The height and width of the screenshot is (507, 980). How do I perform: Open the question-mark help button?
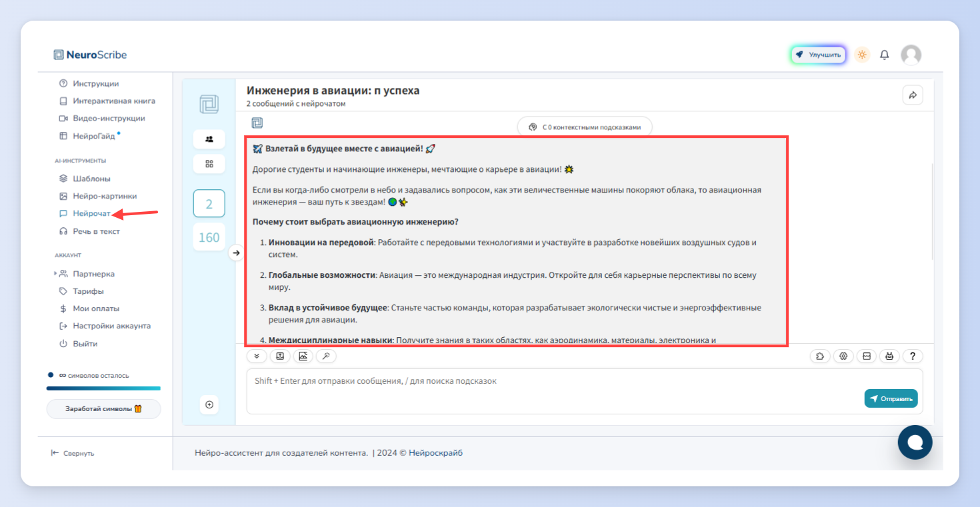coord(913,356)
